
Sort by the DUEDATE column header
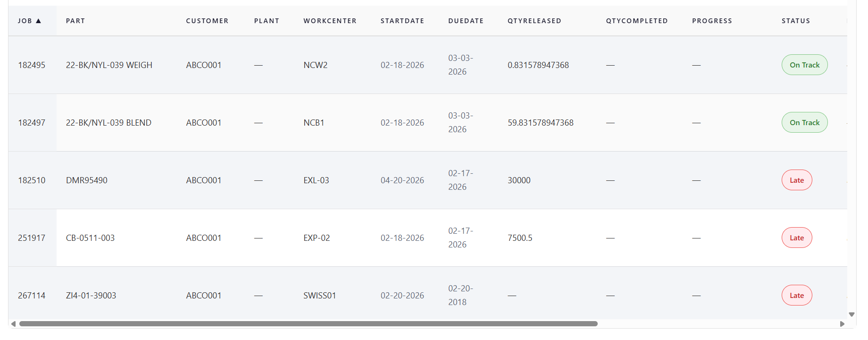click(466, 20)
